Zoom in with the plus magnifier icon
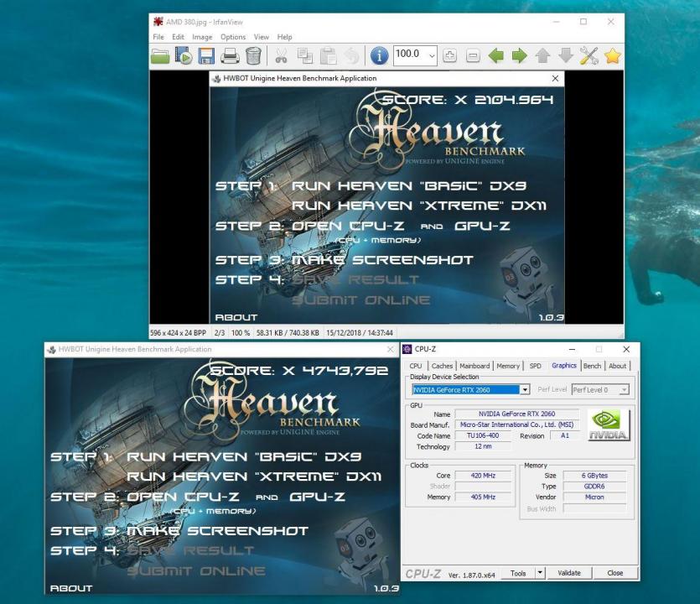700x604 pixels. point(449,56)
